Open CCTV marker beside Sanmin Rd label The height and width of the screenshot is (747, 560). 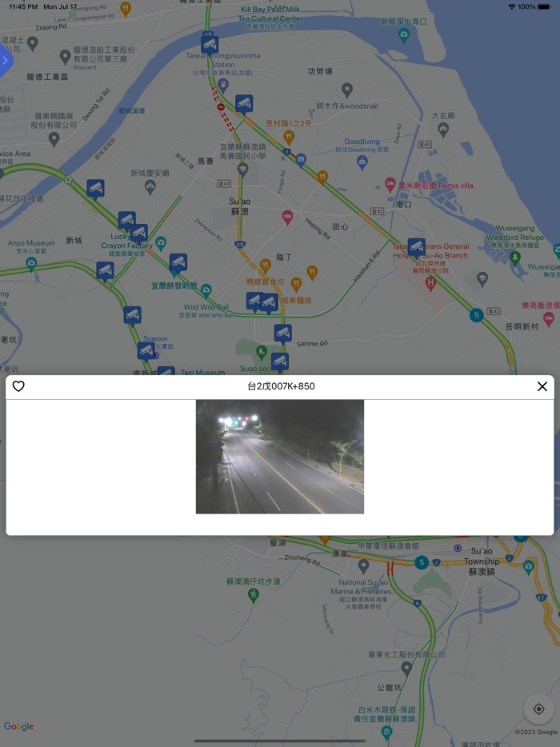click(282, 334)
